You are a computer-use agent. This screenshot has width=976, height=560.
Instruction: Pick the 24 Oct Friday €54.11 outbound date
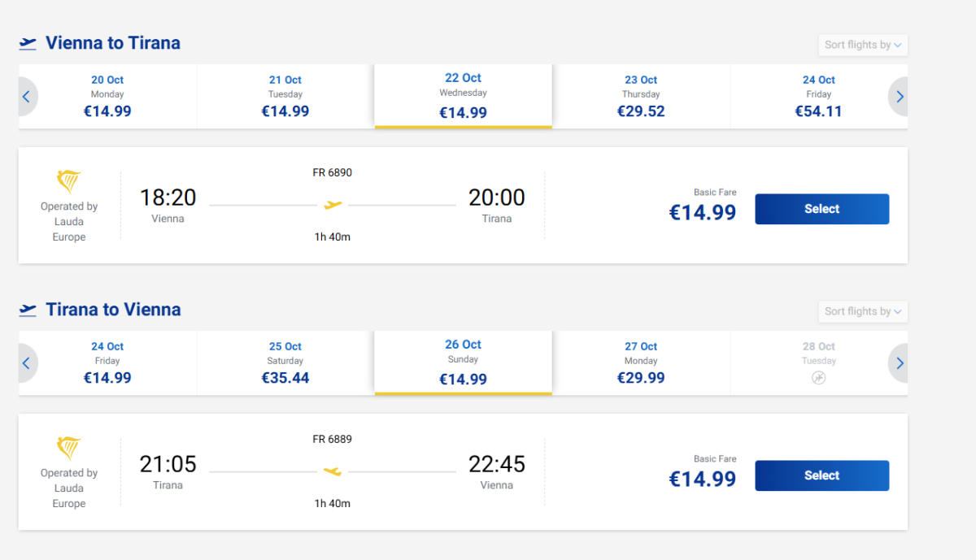coord(818,97)
